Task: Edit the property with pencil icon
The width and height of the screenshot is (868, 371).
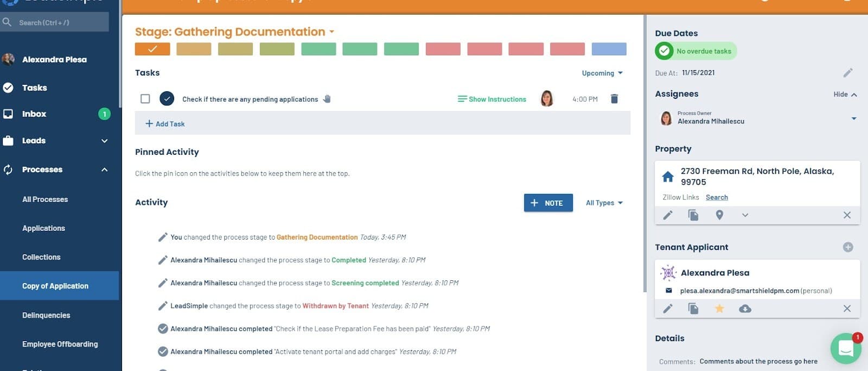Action: click(x=668, y=215)
